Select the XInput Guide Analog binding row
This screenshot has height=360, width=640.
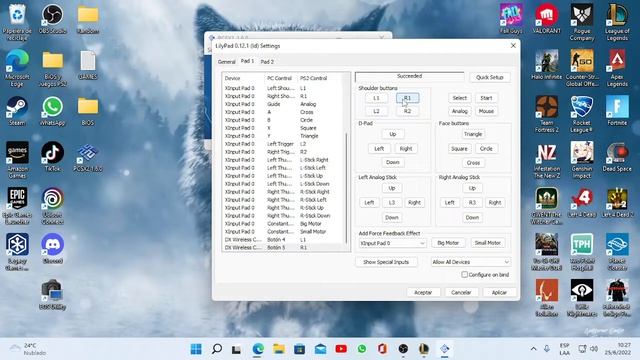[283, 104]
